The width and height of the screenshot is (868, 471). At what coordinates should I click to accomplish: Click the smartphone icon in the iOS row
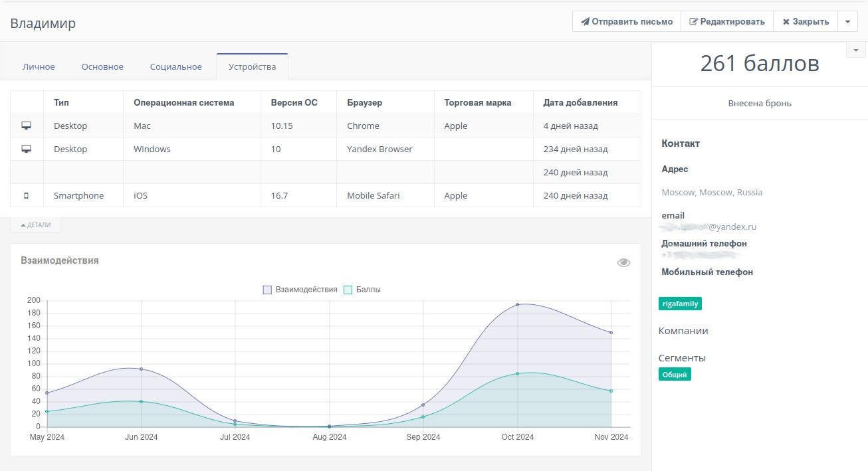click(27, 195)
